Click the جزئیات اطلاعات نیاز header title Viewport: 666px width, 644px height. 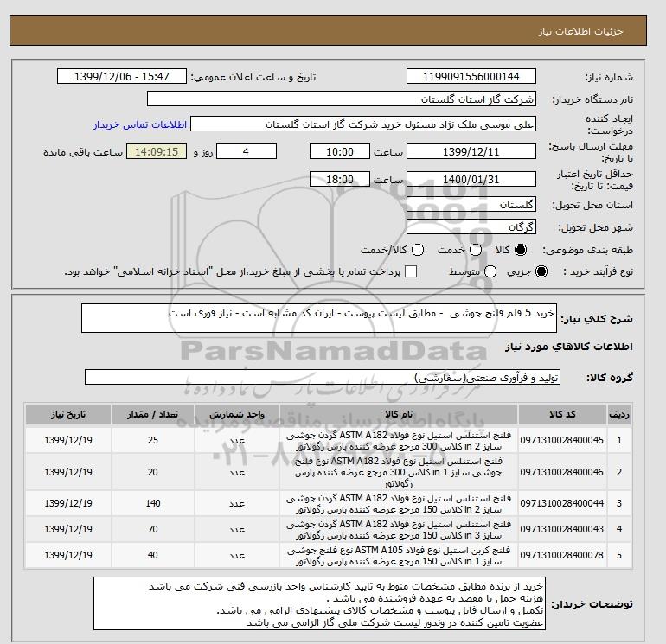click(x=580, y=31)
